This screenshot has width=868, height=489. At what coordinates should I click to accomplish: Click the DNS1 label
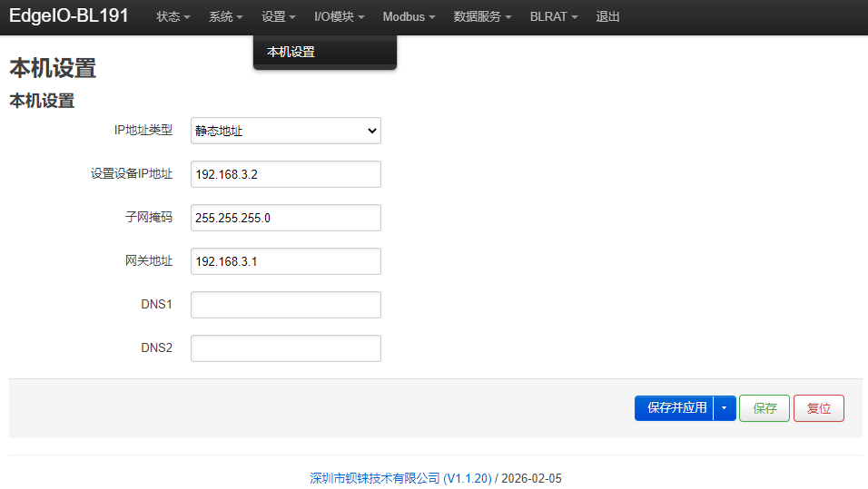pos(157,304)
